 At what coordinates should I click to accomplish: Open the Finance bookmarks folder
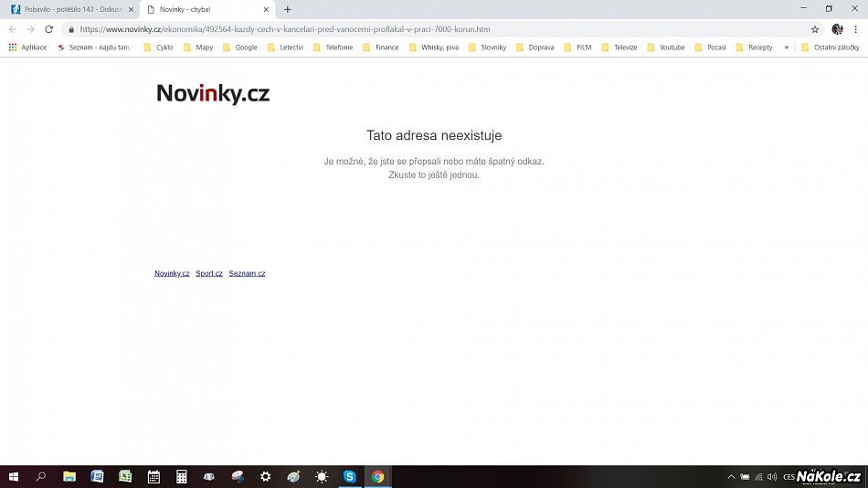click(x=381, y=48)
